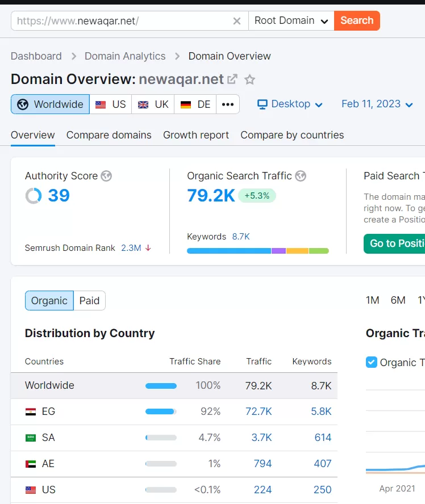Click the UAE flag icon
Viewport: 425px width, 504px height.
coord(31,464)
